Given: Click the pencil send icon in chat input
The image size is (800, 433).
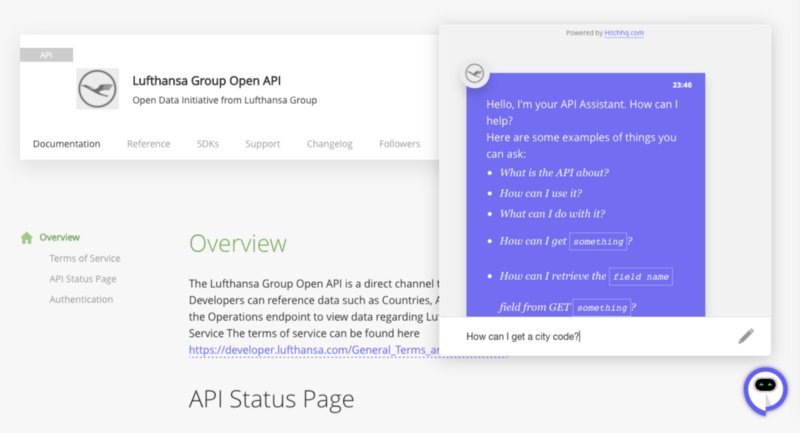Looking at the screenshot, I should 745,336.
